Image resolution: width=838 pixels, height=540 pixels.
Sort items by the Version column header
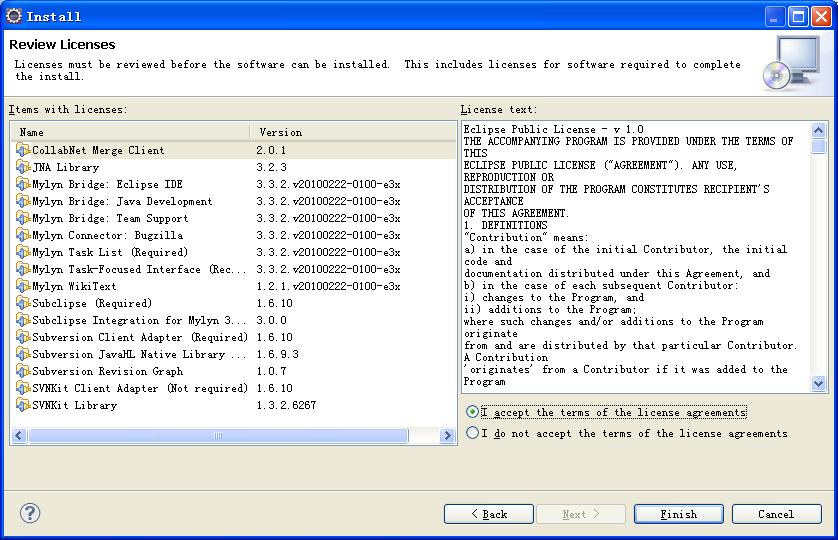tap(353, 132)
